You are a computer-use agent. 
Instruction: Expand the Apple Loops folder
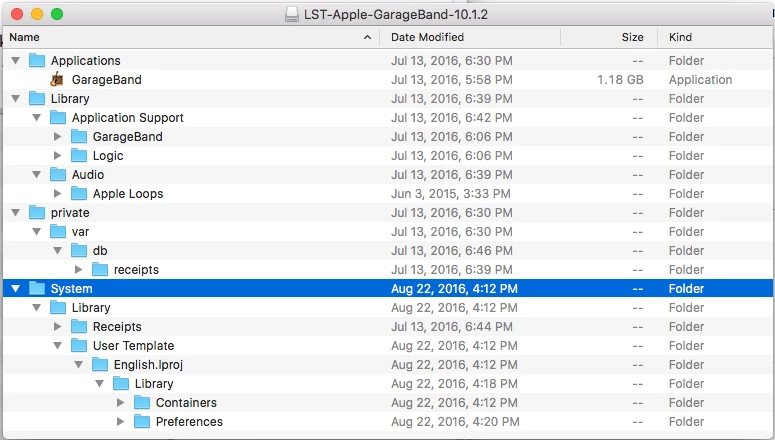click(x=57, y=193)
